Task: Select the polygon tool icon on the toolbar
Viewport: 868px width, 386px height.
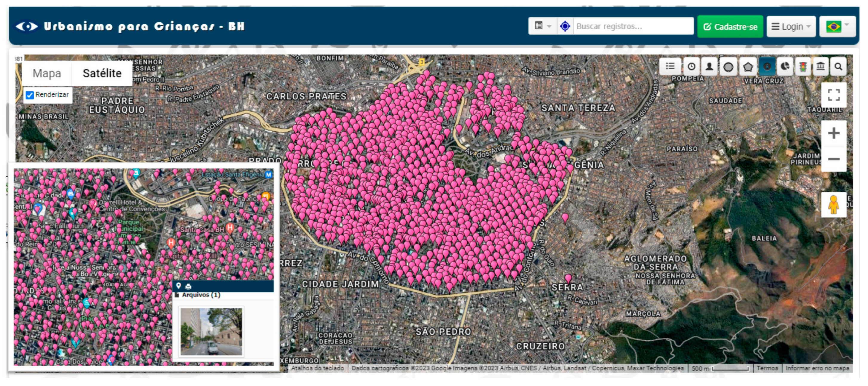Action: [x=749, y=67]
